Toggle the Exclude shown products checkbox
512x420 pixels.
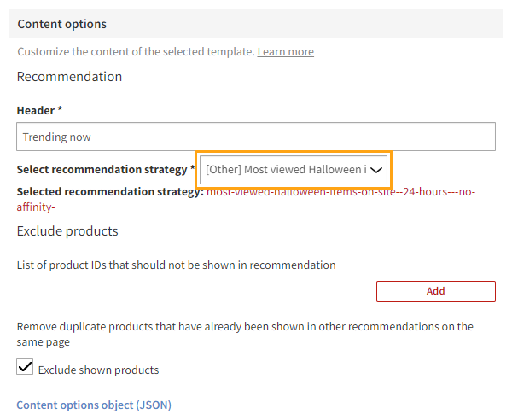coord(26,368)
